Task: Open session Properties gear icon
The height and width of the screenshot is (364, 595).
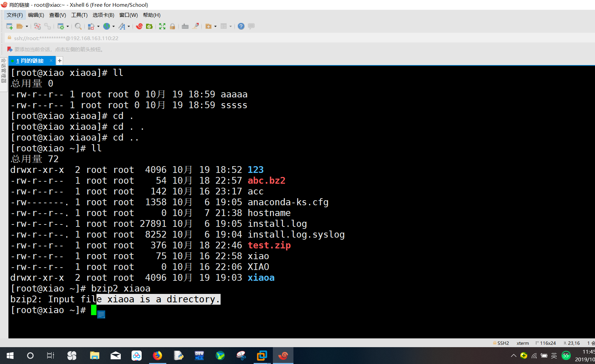Action: [x=61, y=26]
